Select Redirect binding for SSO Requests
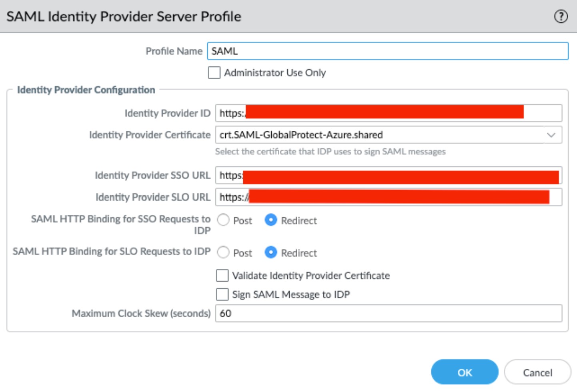Screen dimensions: 577x392 (x=270, y=220)
